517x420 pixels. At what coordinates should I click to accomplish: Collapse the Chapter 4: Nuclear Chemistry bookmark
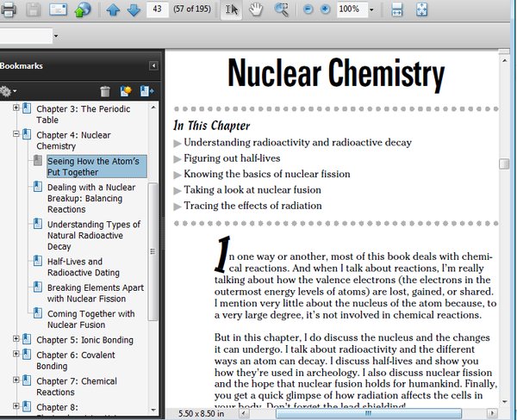coord(16,134)
